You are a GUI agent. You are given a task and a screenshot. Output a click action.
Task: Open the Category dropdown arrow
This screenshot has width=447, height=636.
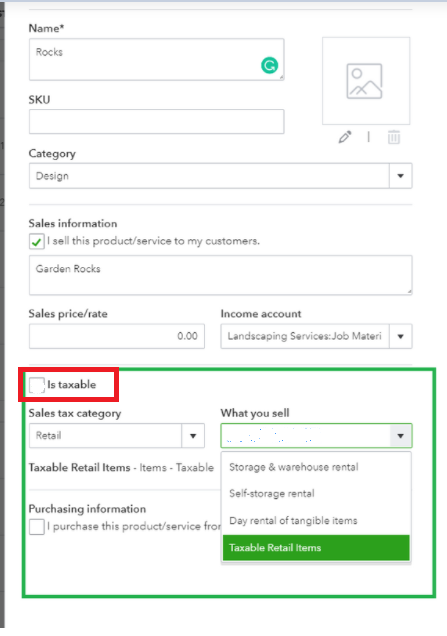tap(400, 176)
